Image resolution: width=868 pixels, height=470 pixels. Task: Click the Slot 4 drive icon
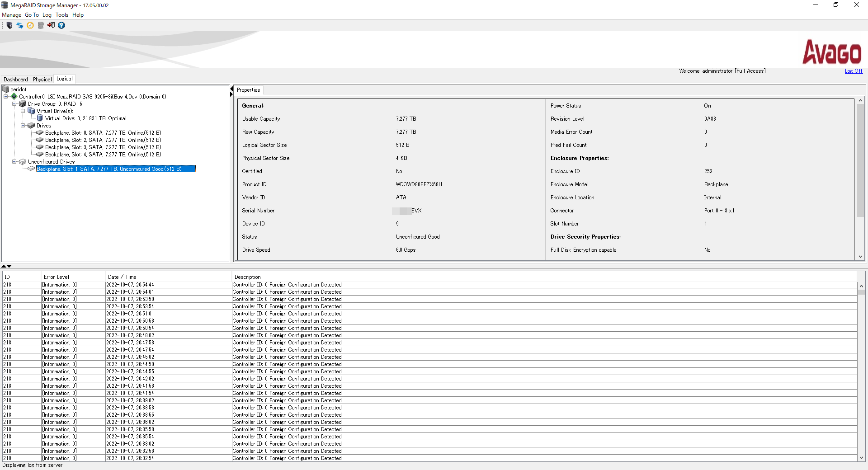40,154
